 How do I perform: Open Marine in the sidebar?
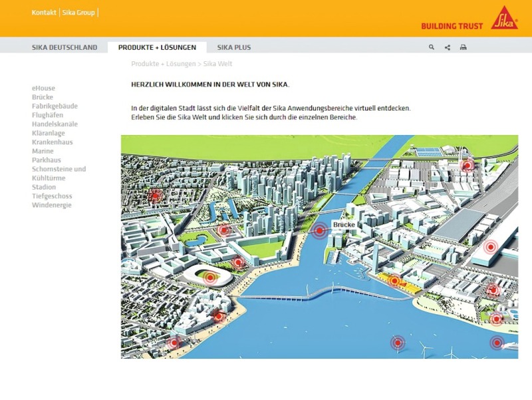point(43,151)
